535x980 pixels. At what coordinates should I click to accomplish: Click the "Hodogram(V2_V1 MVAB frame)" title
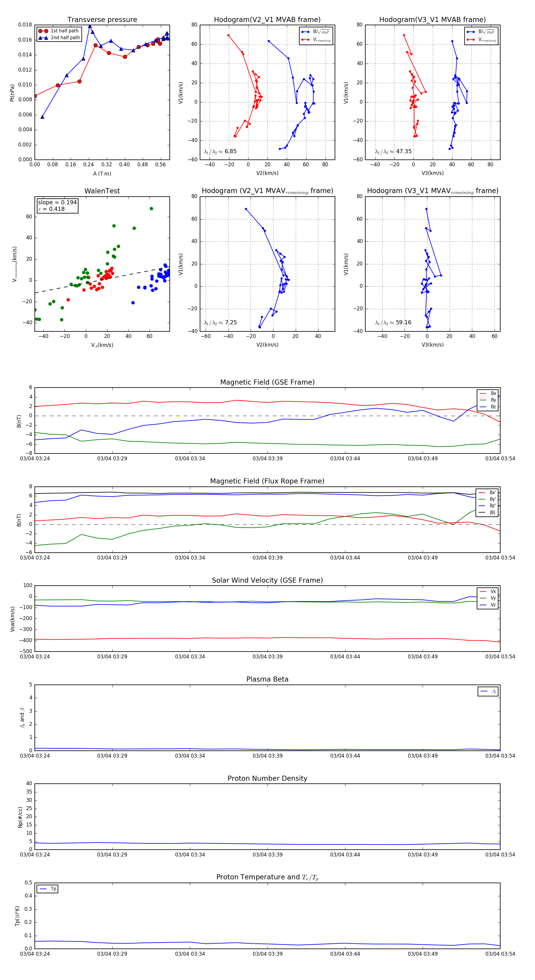[x=267, y=20]
